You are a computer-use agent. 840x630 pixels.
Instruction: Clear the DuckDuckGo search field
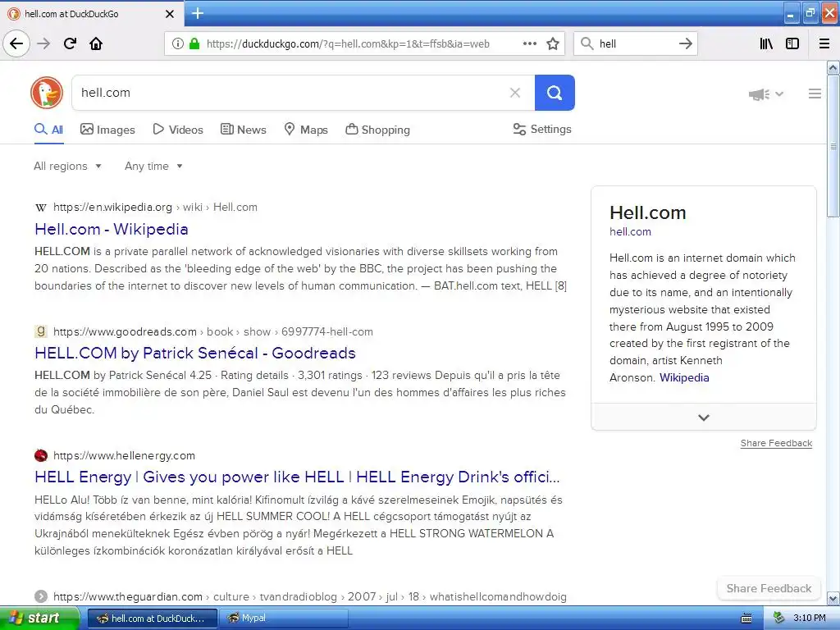515,93
